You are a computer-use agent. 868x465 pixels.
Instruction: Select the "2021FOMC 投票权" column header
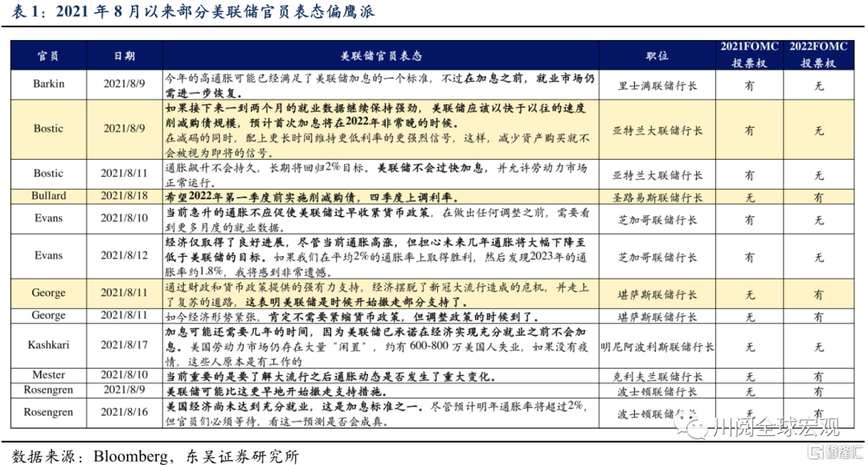tap(749, 55)
